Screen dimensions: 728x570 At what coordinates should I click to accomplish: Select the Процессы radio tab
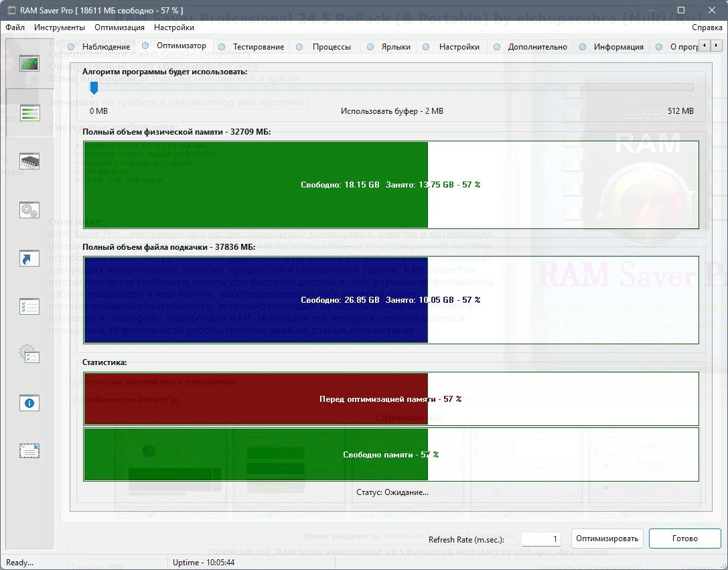click(x=324, y=47)
